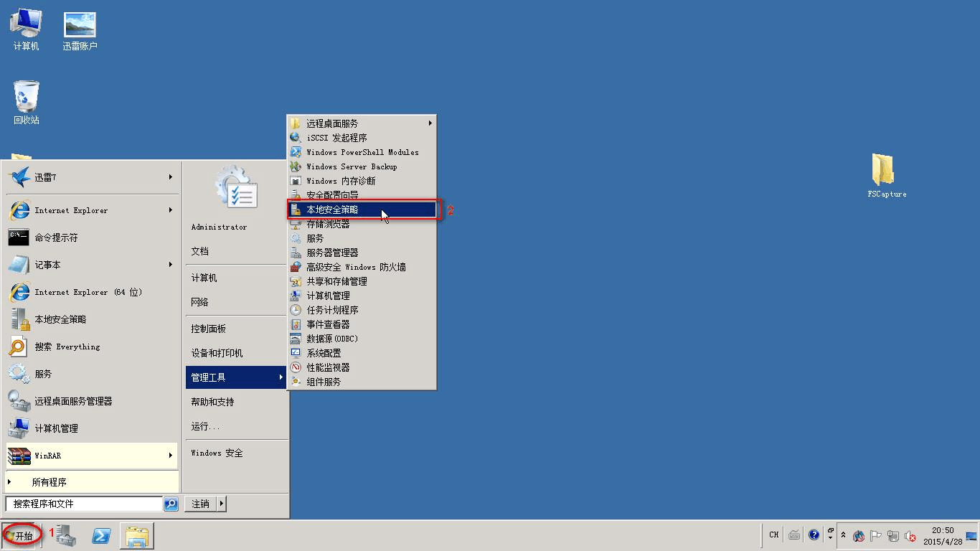Click the muted volume tray icon
The image size is (980, 551).
click(x=910, y=536)
